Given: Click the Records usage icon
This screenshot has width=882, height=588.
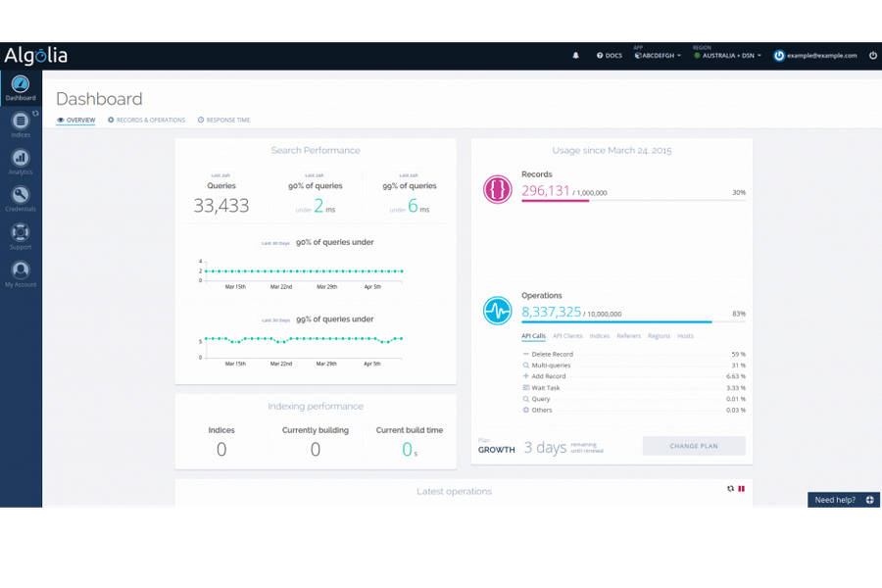Looking at the screenshot, I should click(x=497, y=189).
